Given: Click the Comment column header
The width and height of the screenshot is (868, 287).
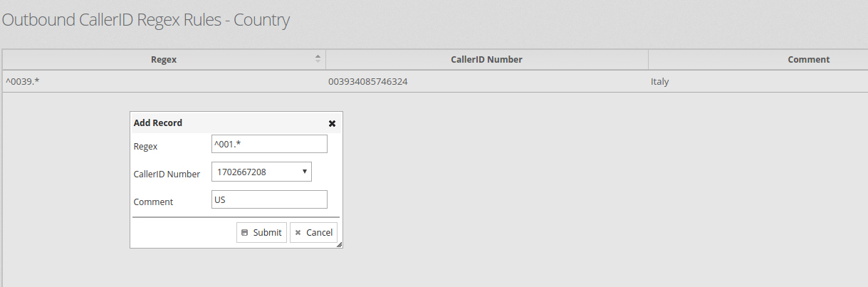Looking at the screenshot, I should (758, 60).
